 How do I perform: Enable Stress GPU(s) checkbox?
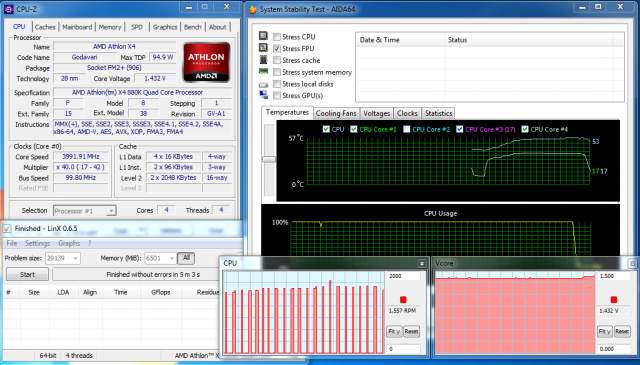pyautogui.click(x=277, y=96)
